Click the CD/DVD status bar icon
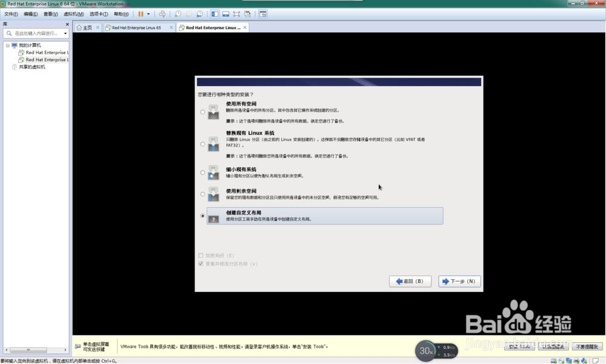Screen dimensions: 606x364 point(561,361)
